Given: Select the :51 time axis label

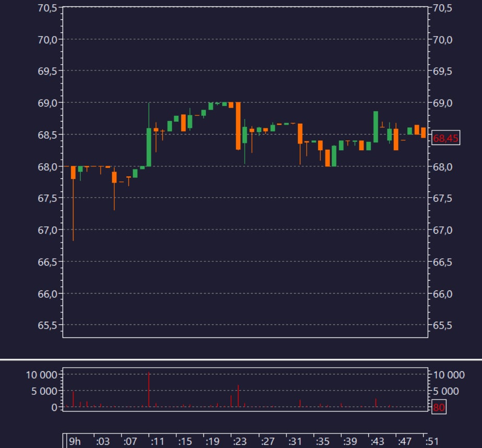Looking at the screenshot, I should [432, 441].
